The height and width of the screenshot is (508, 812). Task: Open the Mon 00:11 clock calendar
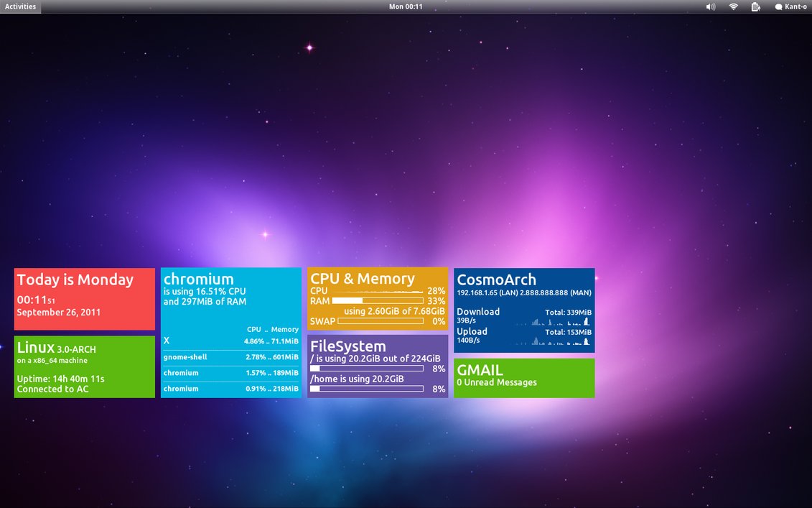tap(406, 6)
